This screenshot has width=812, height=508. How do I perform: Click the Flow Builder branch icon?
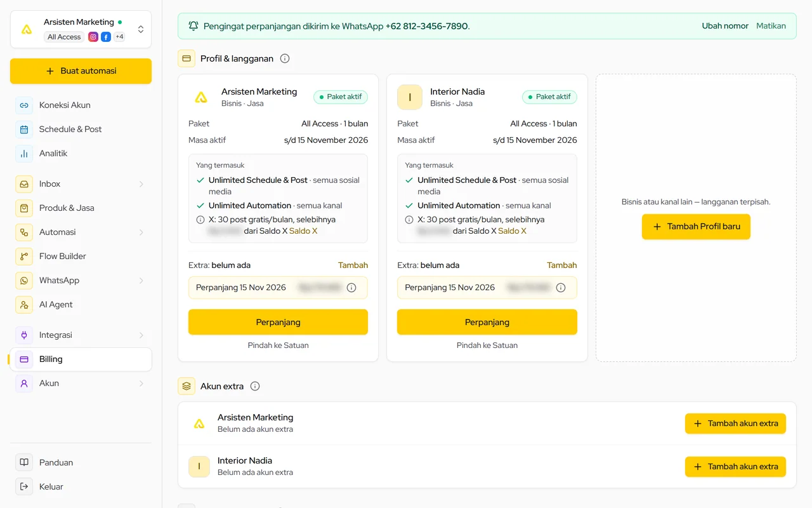pos(24,257)
